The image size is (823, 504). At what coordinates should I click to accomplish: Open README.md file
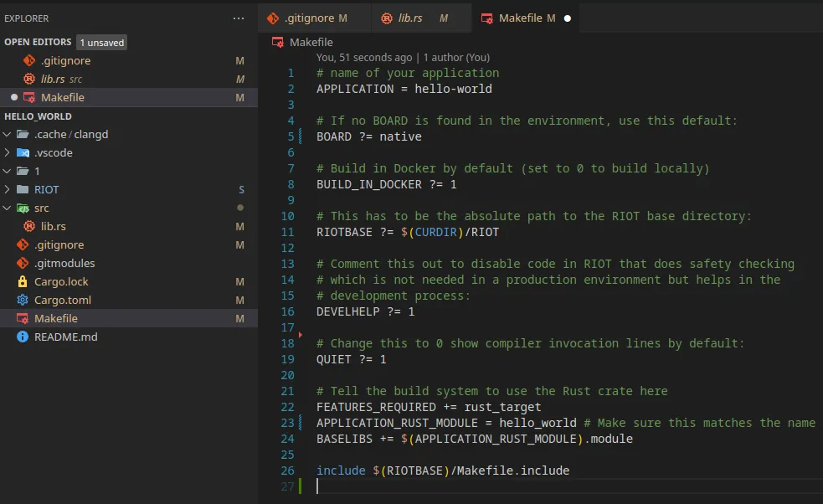tap(129, 337)
